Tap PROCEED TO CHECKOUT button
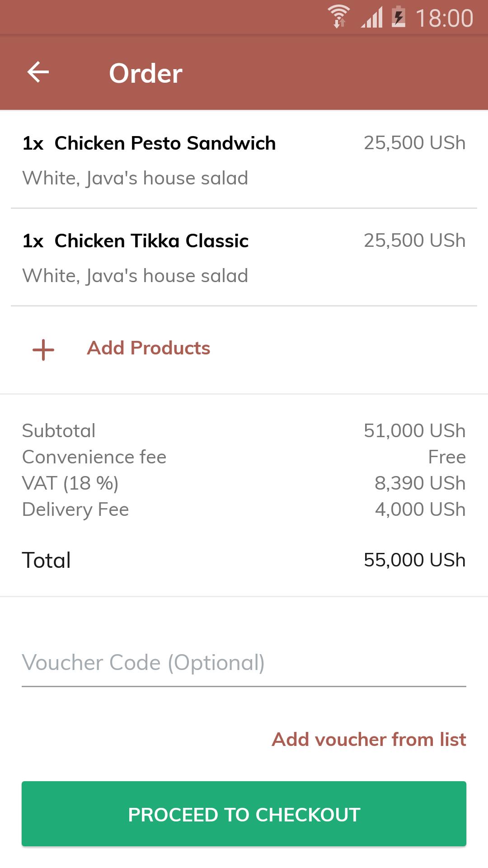 click(244, 814)
